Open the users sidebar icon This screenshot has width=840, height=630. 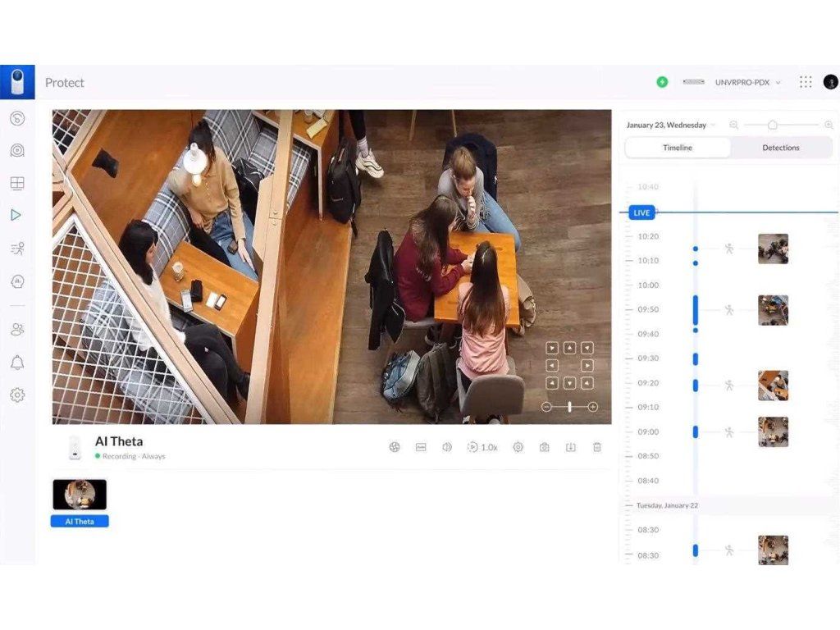point(17,329)
